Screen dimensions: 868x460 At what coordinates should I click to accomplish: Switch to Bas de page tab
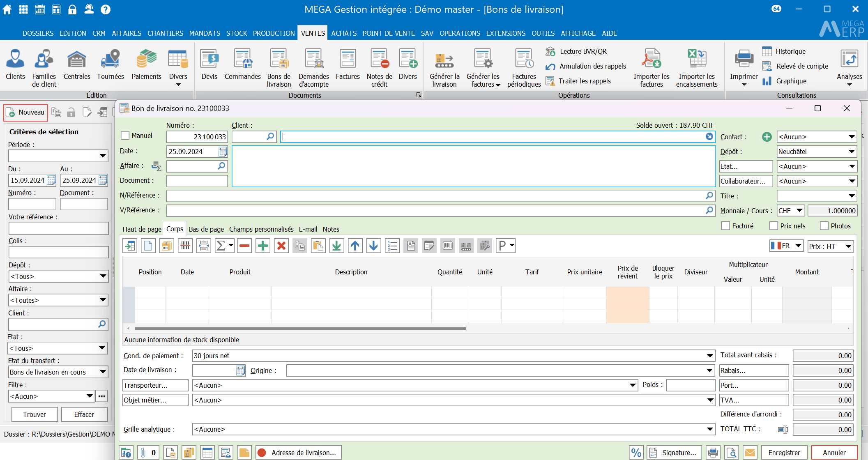(206, 229)
